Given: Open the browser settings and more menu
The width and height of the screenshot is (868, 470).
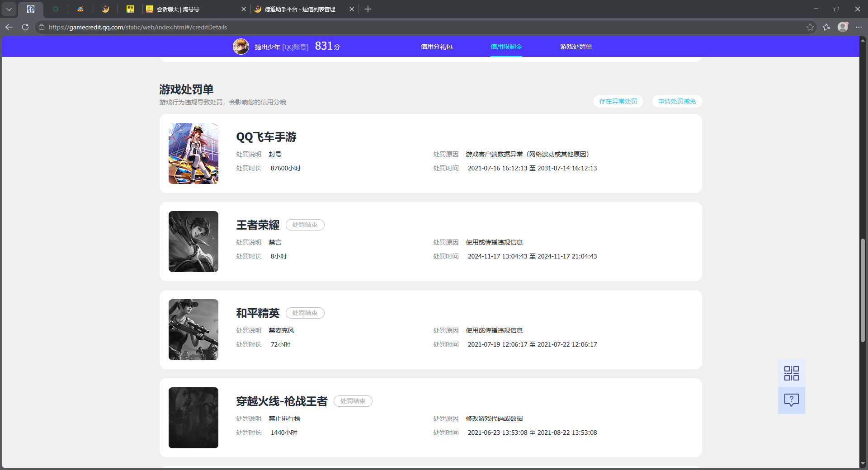Looking at the screenshot, I should click(859, 27).
